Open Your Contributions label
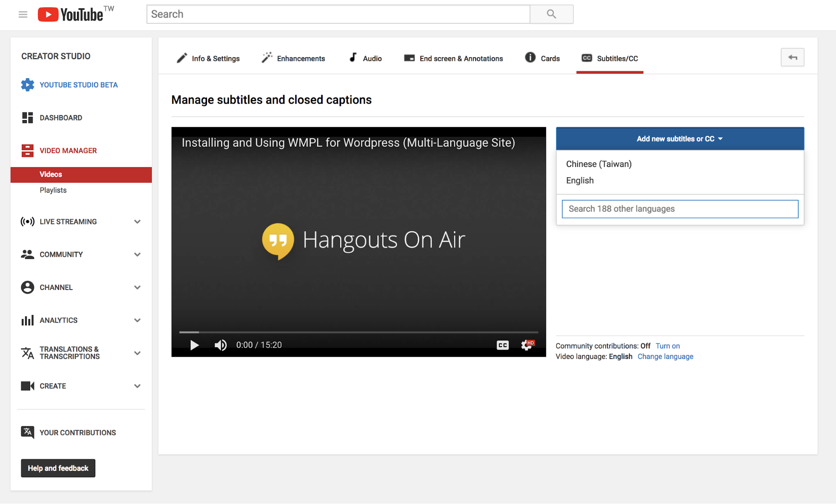 click(78, 432)
